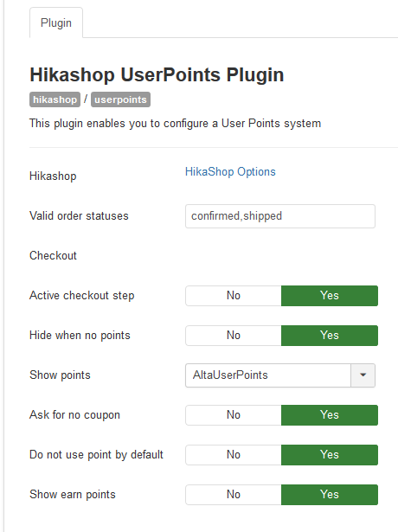Viewport: 398px width, 532px height.
Task: Focus the Valid order statuses field
Action: 280,216
